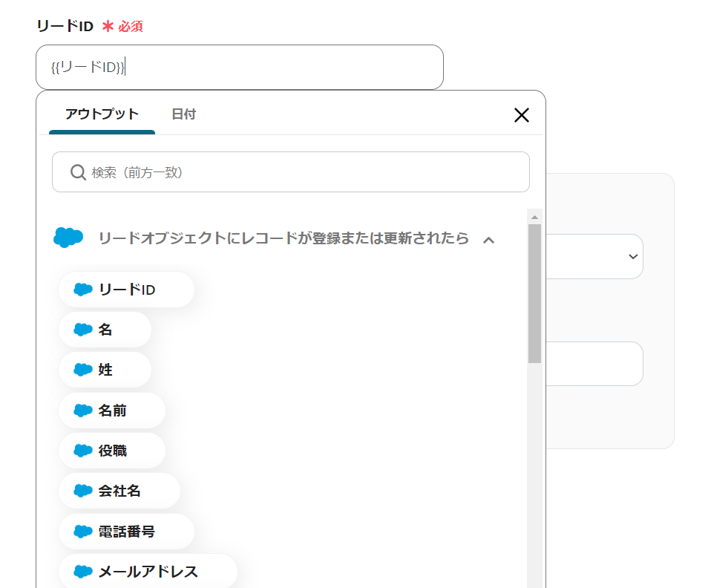Click Salesforce icon on 姓 chip
This screenshot has height=588, width=711.
[x=83, y=370]
